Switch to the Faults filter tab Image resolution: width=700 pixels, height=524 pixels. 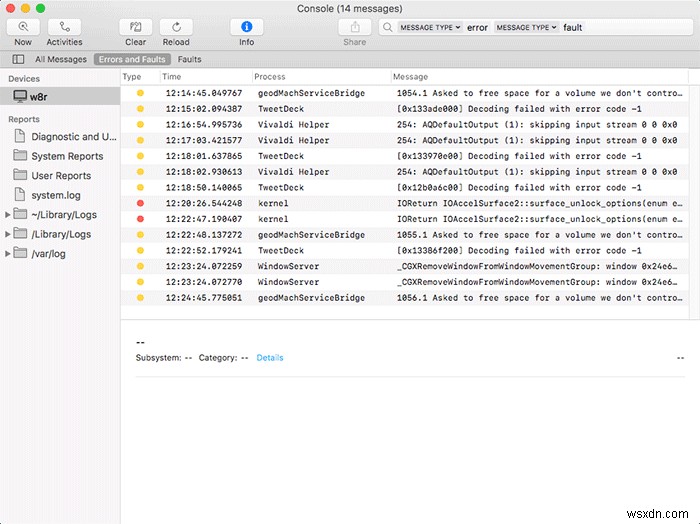click(188, 60)
